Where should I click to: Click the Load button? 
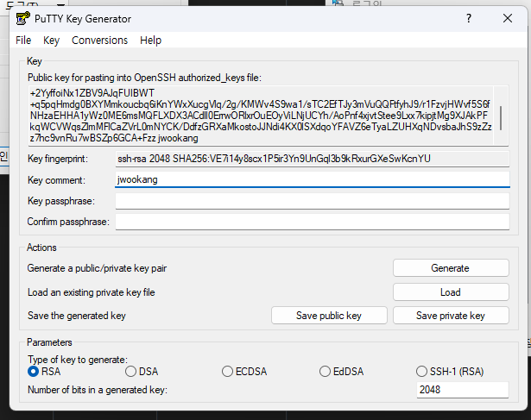451,292
